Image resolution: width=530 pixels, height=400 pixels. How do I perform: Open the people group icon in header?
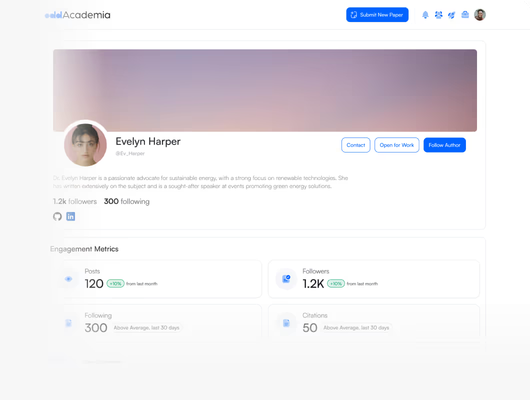coord(438,15)
